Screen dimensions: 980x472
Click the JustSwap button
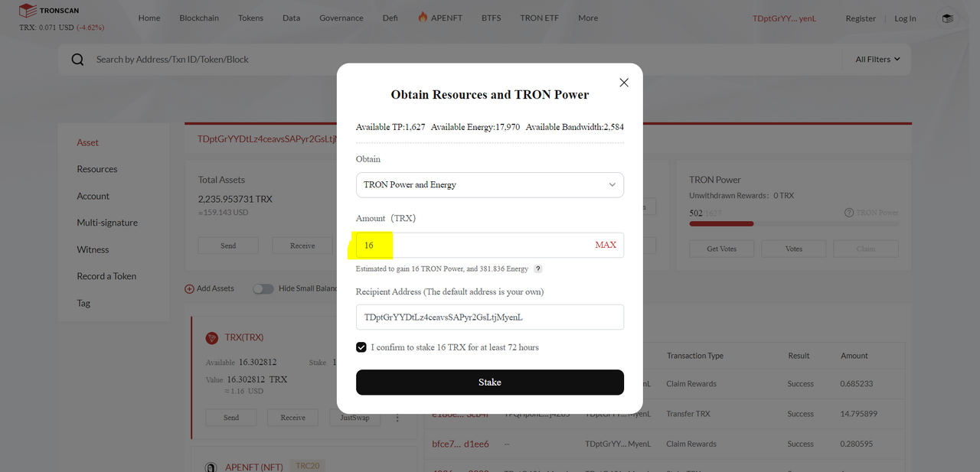pos(354,418)
